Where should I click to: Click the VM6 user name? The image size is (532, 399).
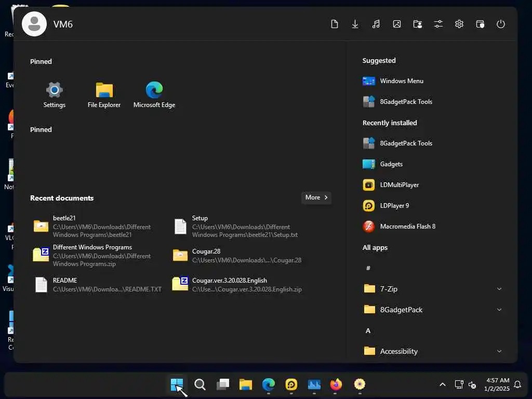[63, 24]
